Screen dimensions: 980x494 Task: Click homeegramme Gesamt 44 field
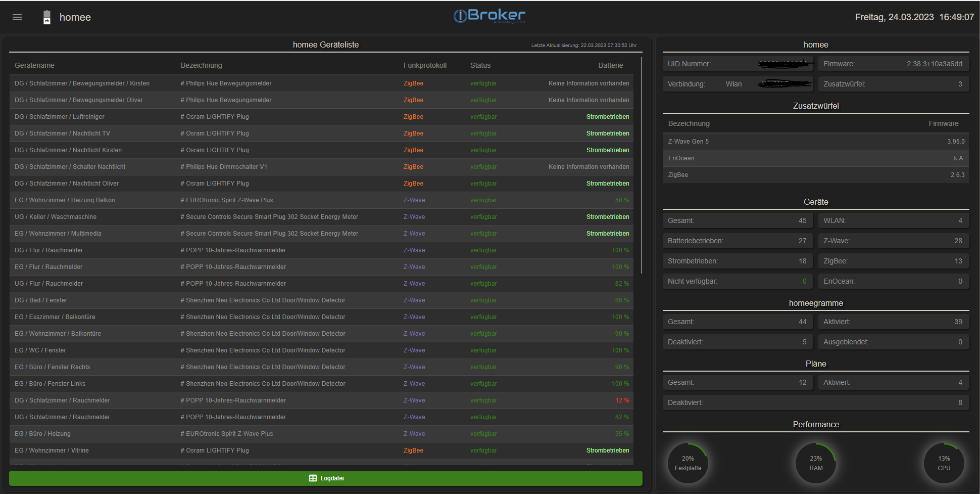coord(738,322)
